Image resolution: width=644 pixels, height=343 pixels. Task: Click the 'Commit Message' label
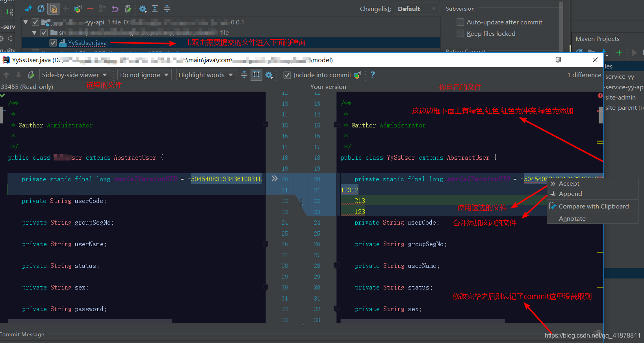click(x=22, y=334)
